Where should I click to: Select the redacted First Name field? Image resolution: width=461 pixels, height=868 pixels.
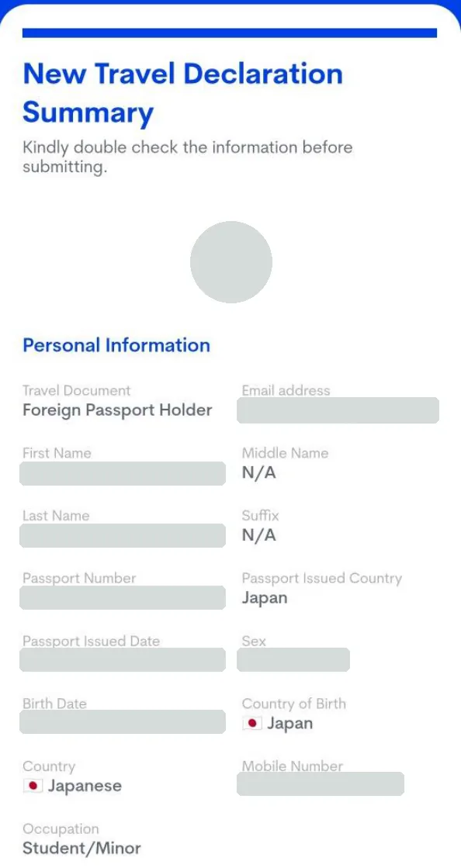123,473
